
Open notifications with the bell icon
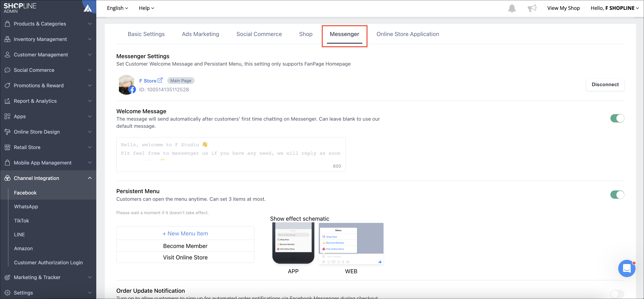(x=512, y=8)
